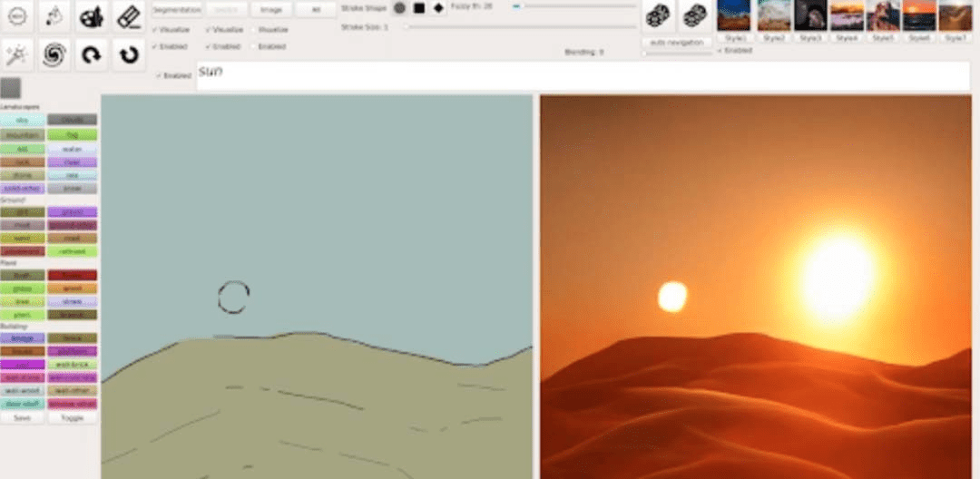
Task: Select the paint bucket fill tool
Action: (x=54, y=15)
